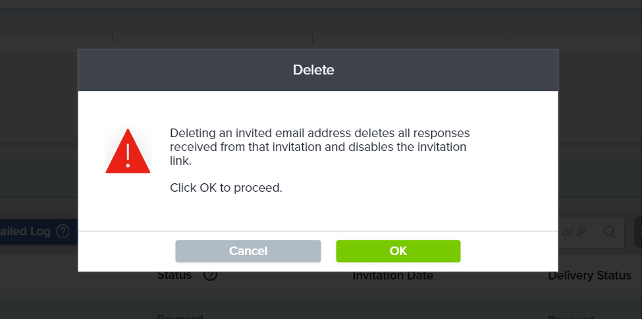Cancel the delete confirmation dialog
This screenshot has width=644, height=319.
tap(248, 251)
